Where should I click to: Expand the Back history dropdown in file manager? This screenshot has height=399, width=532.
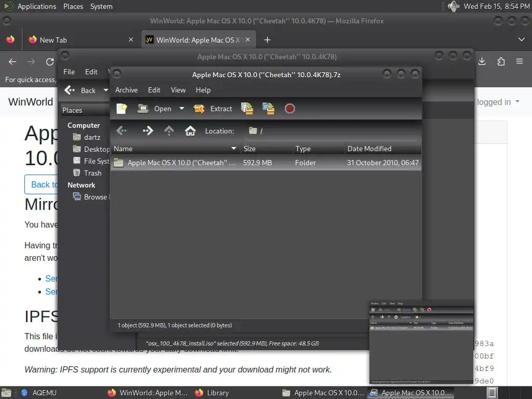coord(105,90)
